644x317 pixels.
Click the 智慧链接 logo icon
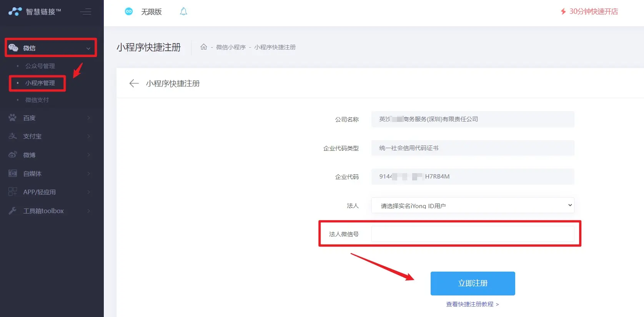click(15, 12)
